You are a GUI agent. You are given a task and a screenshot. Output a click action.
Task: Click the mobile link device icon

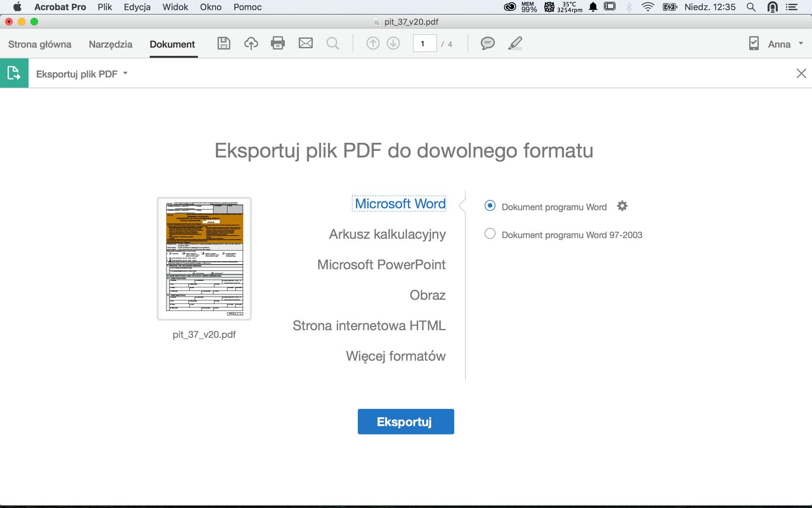pyautogui.click(x=754, y=43)
